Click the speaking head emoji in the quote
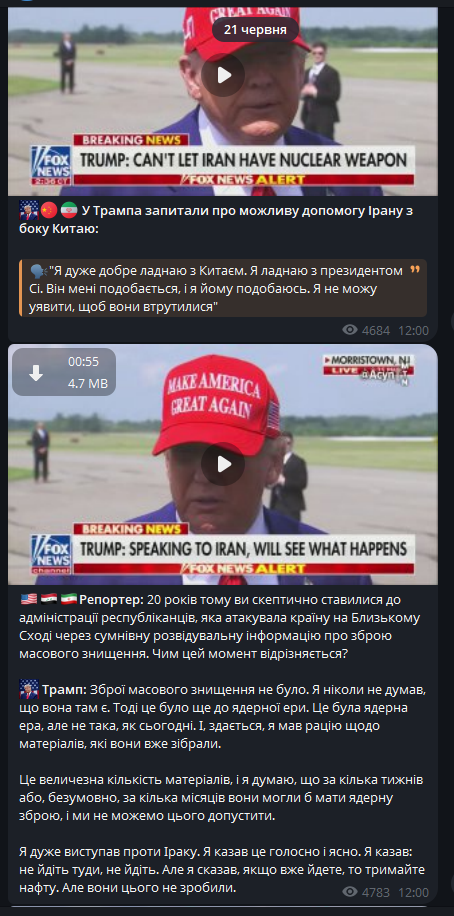This screenshot has height=916, width=454. [x=39, y=271]
